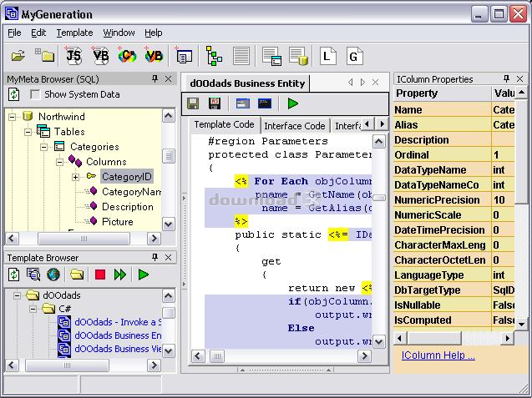Select the NumericPrecision property row

point(454,200)
